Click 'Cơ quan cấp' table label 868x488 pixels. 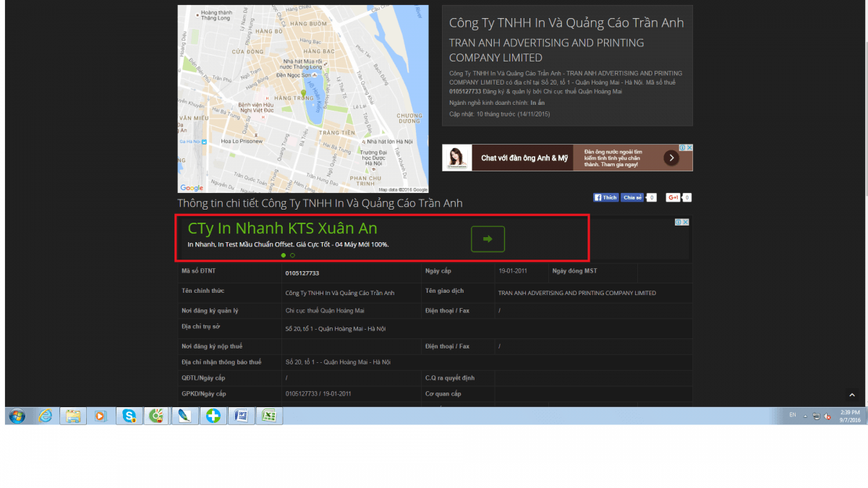[443, 394]
